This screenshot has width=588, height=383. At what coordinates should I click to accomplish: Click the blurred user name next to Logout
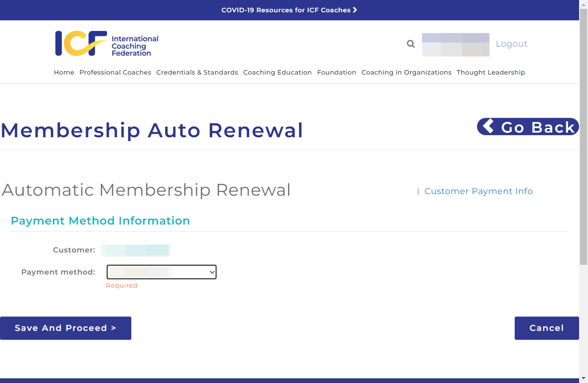[x=455, y=44]
